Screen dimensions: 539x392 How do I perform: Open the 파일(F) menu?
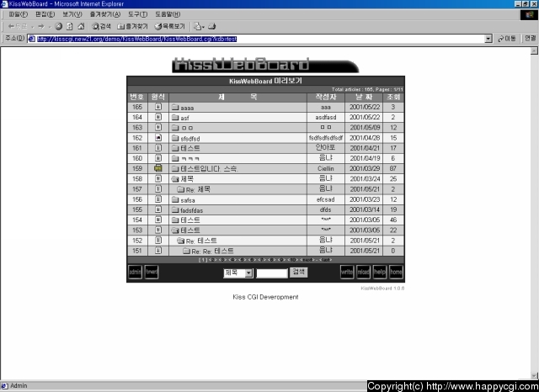[x=18, y=14]
